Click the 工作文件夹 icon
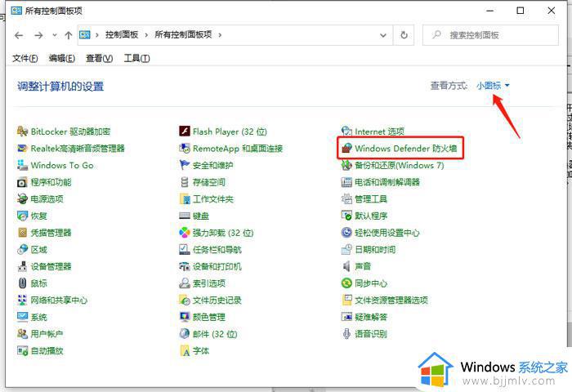The height and width of the screenshot is (392, 572). [185, 198]
